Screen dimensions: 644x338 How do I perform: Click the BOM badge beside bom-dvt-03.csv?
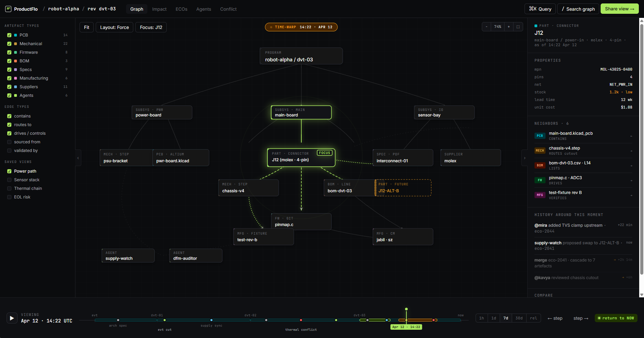click(x=540, y=165)
